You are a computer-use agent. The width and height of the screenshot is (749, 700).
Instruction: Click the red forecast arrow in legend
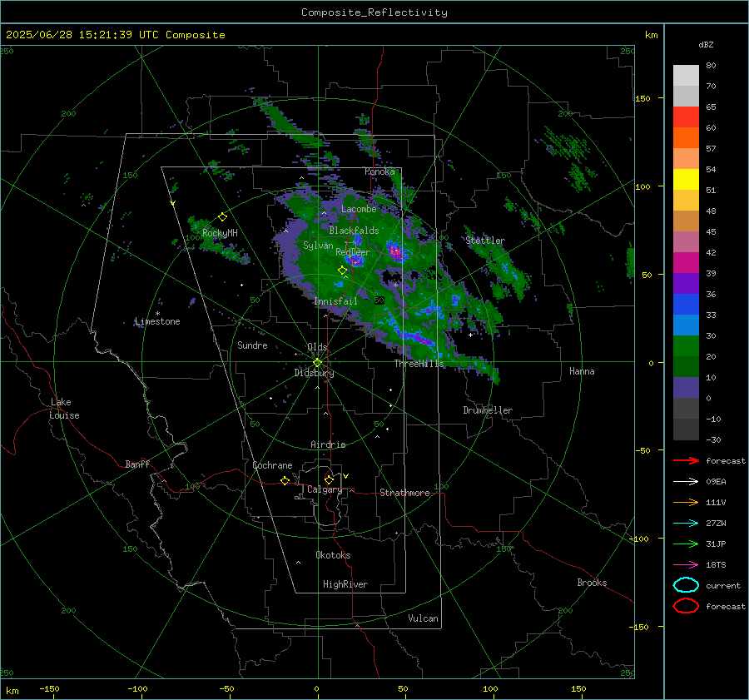point(686,460)
